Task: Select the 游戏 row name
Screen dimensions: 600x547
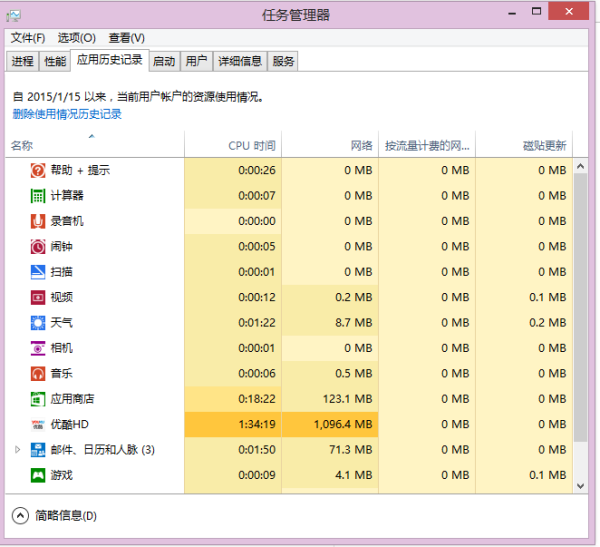Action: coord(62,475)
